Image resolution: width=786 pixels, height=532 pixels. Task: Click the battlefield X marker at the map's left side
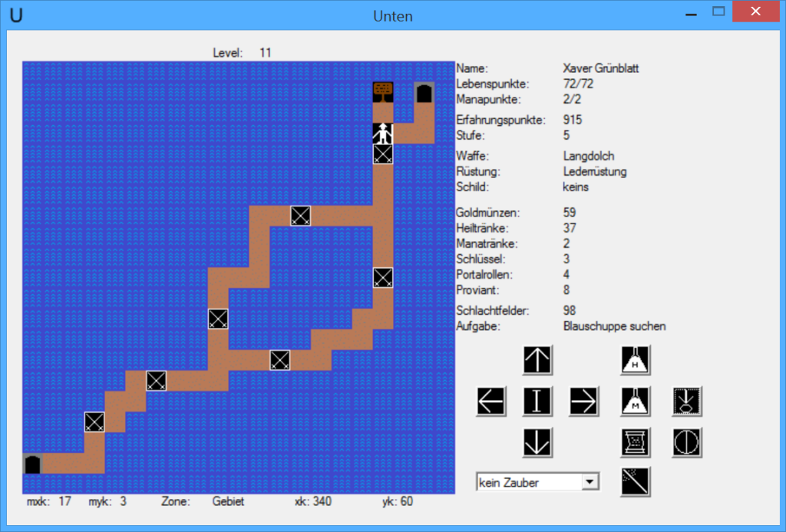point(94,423)
